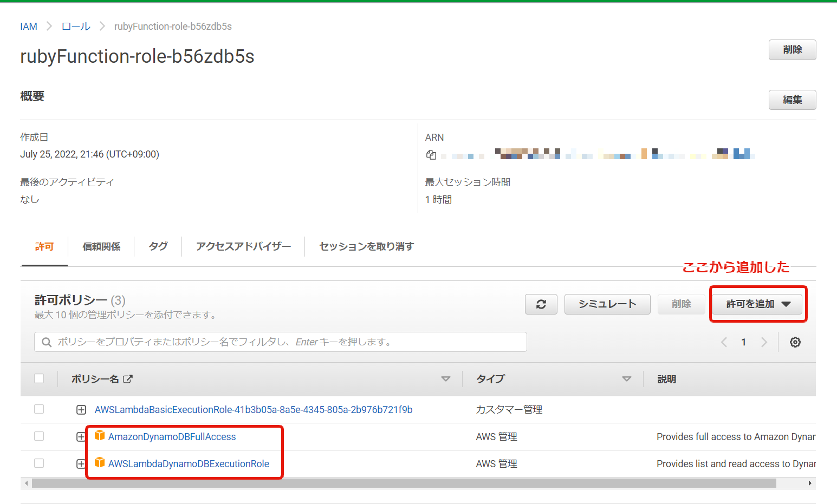Switch to the 許可 tab

pos(44,247)
